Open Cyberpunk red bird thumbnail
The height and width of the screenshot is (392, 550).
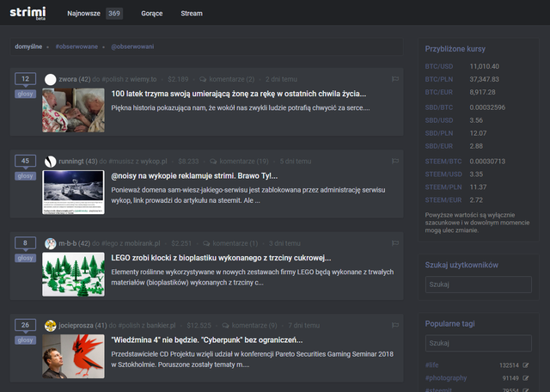[x=73, y=357]
